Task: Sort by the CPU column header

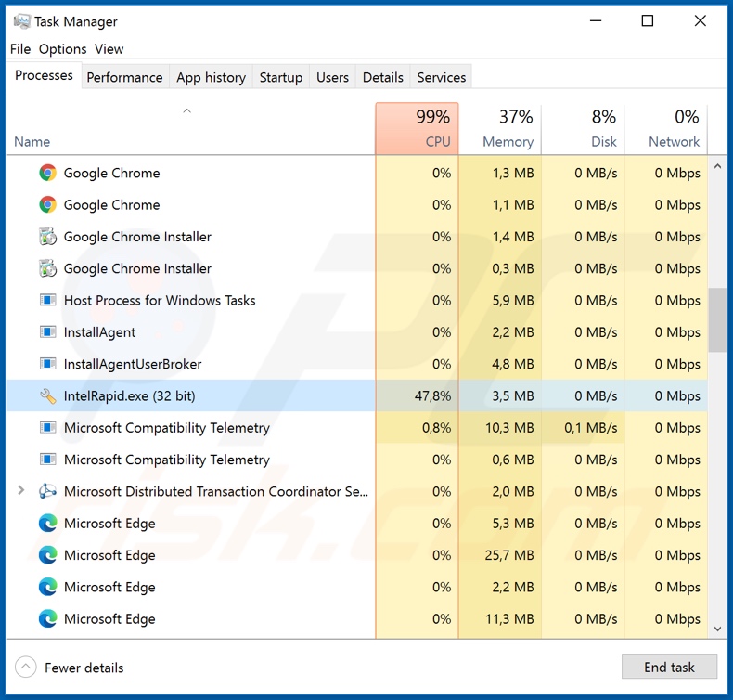Action: tap(417, 129)
